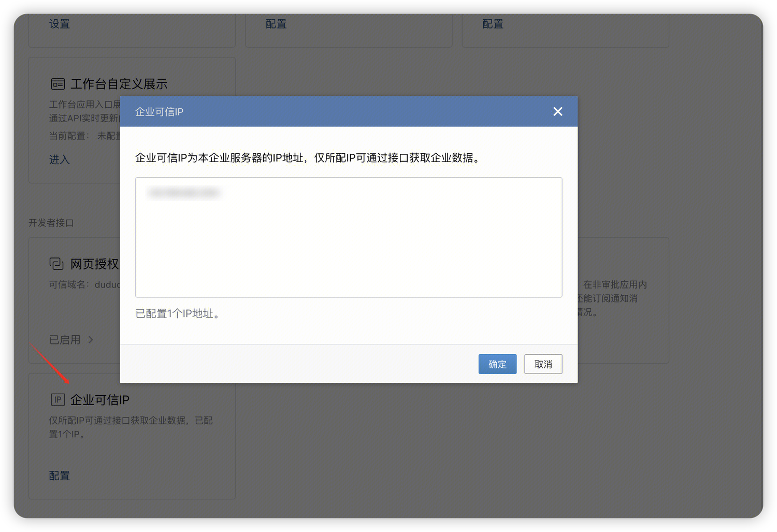Click the 网页授权 overlapping squares icon
Image resolution: width=777 pixels, height=532 pixels.
click(56, 264)
